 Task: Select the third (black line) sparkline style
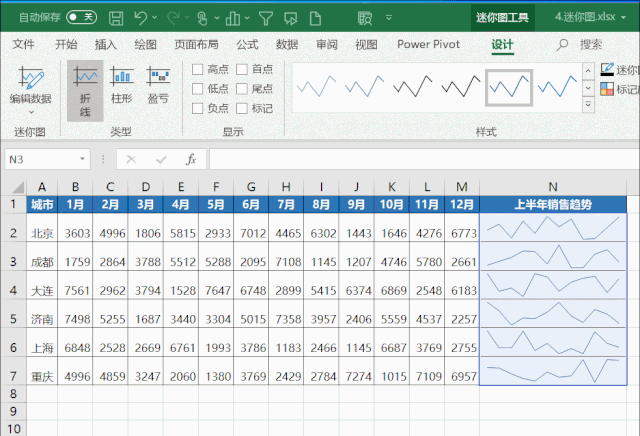413,87
